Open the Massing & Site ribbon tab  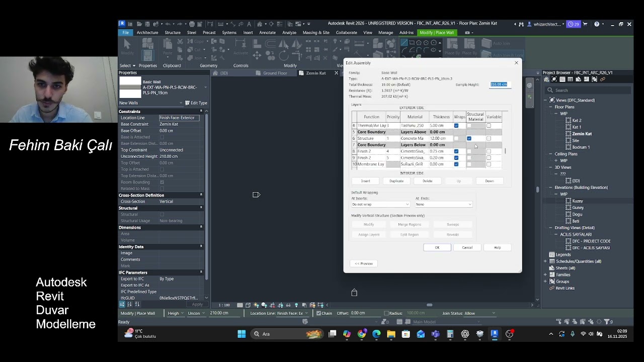pos(316,33)
